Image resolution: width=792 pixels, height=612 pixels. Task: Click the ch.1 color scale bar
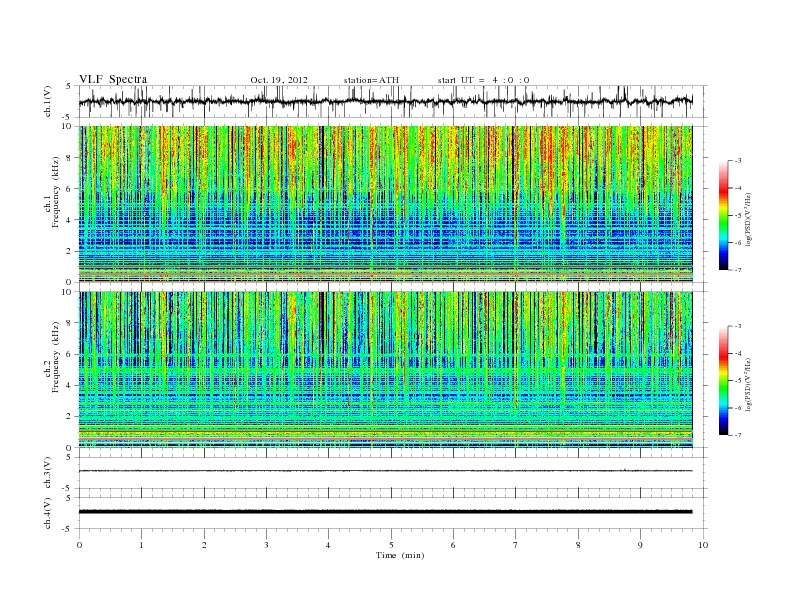(x=723, y=215)
